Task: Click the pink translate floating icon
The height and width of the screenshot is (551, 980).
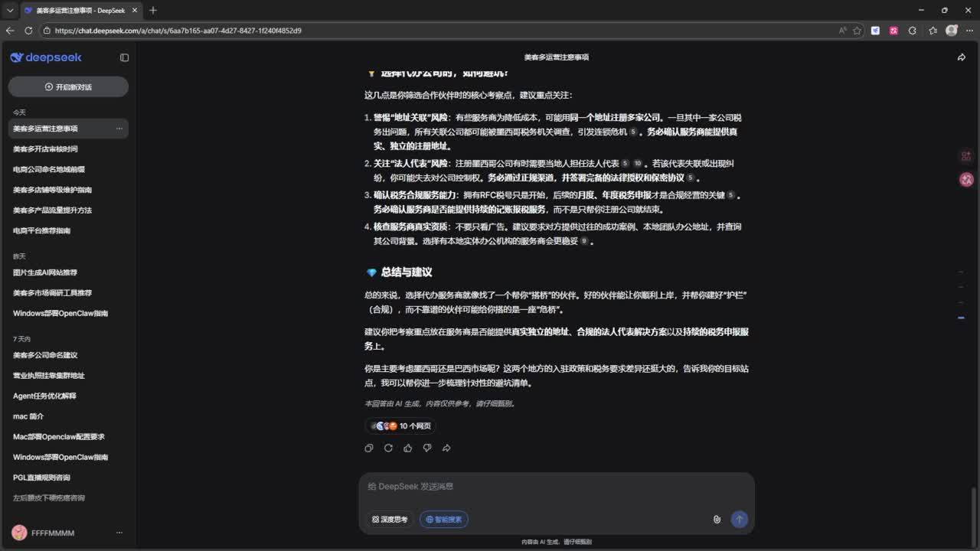Action: click(x=966, y=179)
